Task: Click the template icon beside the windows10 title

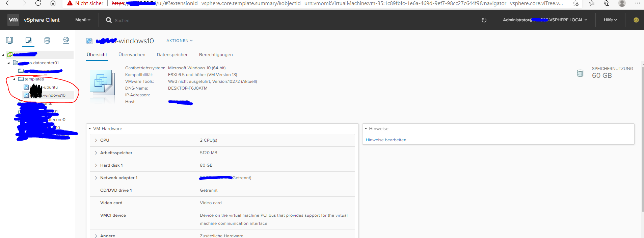Action: [x=89, y=41]
